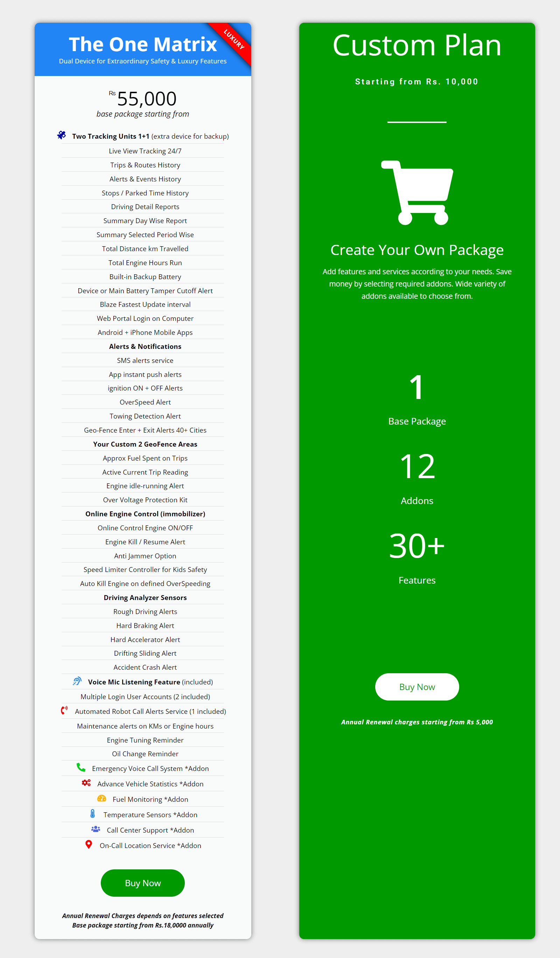Screen dimensions: 560x958
Task: Click the green phone icon beside Emergency Voice Call
Action: point(81,767)
